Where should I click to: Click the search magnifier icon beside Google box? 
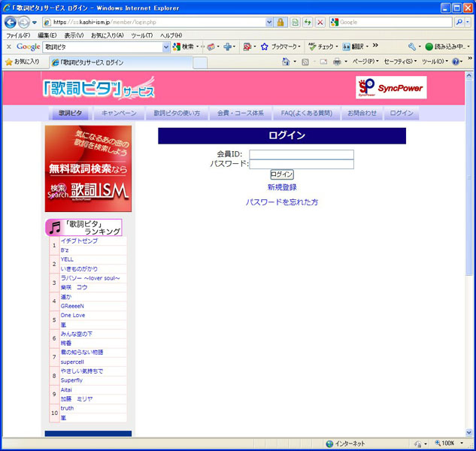pyautogui.click(x=458, y=23)
